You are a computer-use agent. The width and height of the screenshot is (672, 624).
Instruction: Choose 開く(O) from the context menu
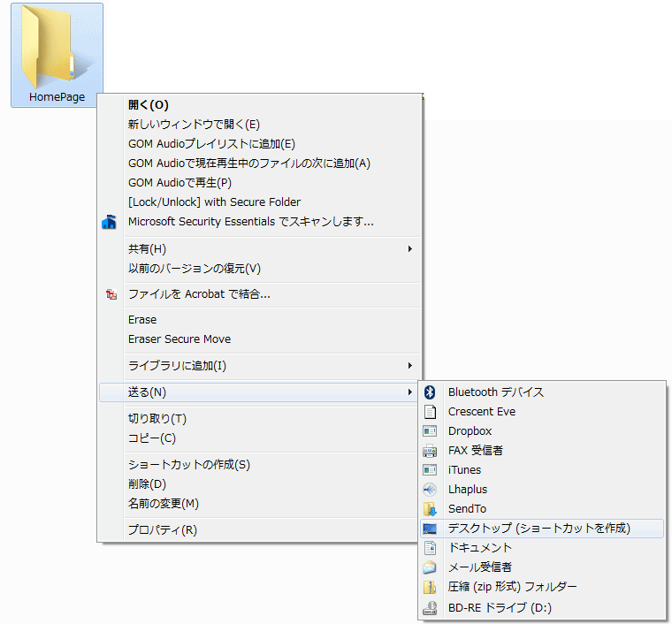[259, 105]
